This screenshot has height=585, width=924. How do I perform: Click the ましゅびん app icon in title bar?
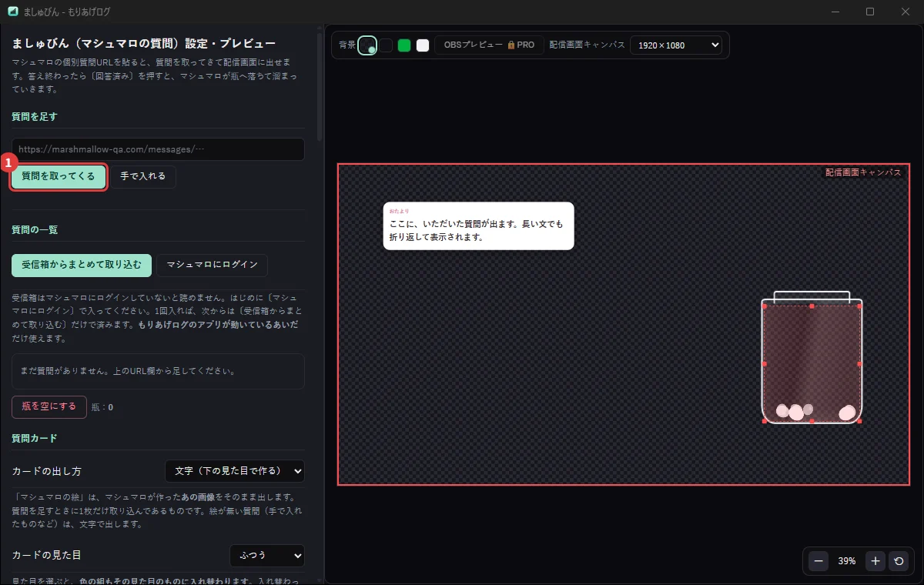tap(12, 11)
